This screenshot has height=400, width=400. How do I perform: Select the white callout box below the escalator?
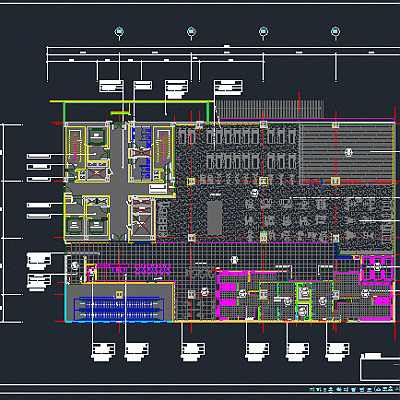coord(103,352)
